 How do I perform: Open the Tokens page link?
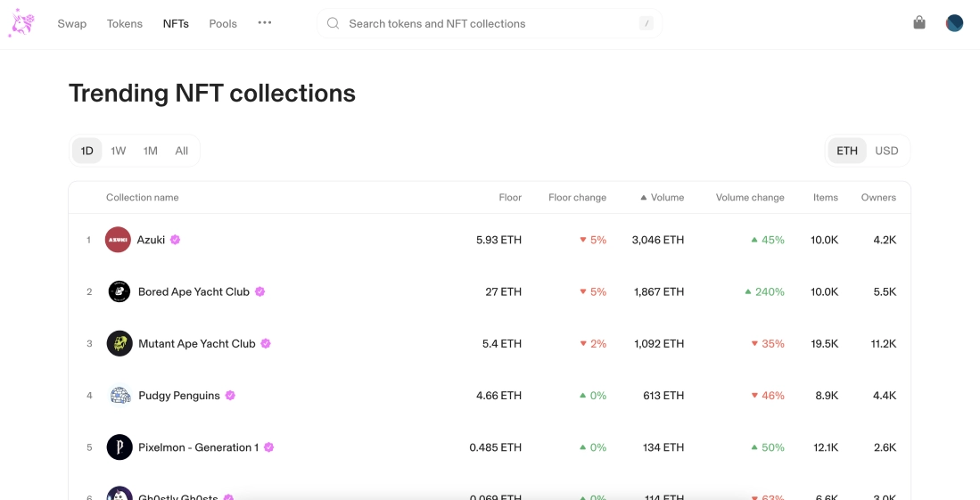(125, 24)
